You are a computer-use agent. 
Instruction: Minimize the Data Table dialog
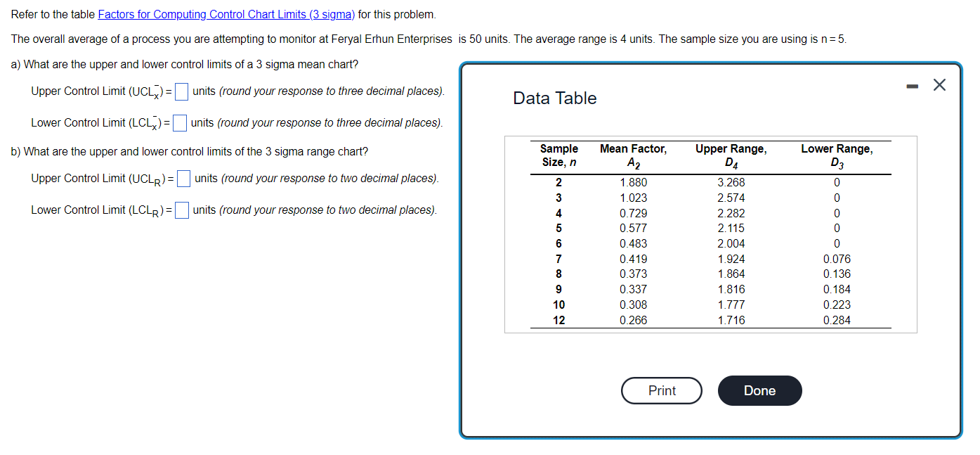coord(912,84)
